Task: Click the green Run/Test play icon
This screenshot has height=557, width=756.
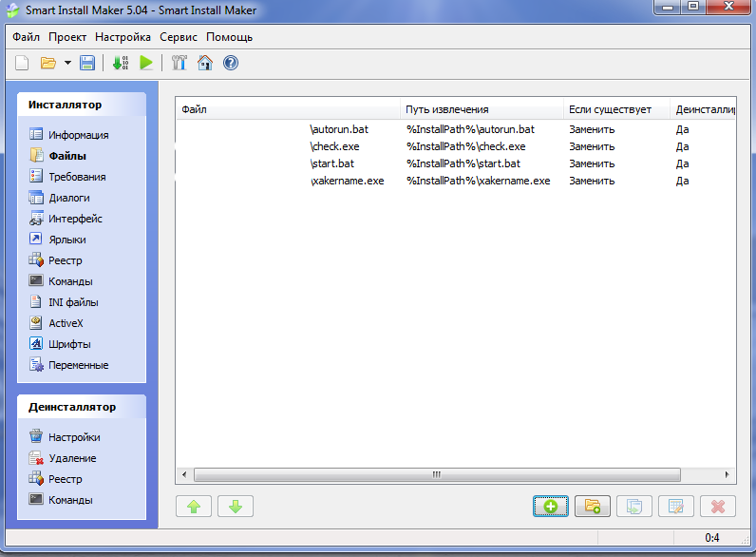Action: tap(146, 63)
